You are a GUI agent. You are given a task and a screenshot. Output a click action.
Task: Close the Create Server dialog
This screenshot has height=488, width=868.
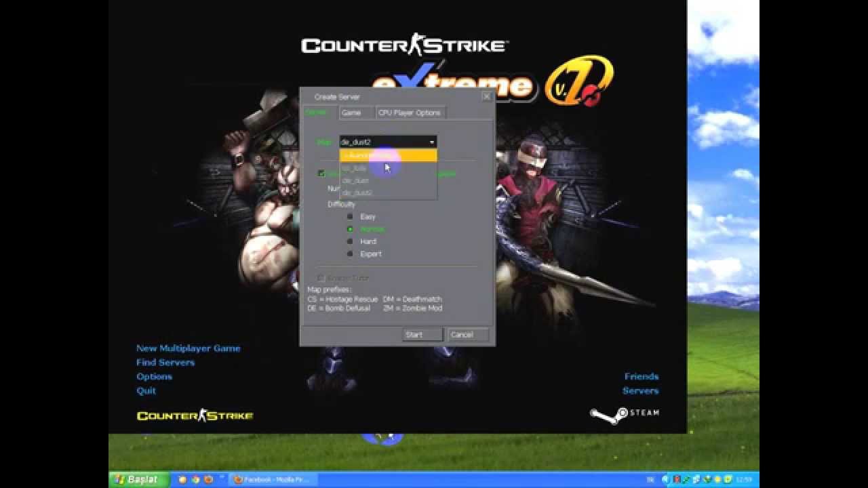click(x=486, y=96)
